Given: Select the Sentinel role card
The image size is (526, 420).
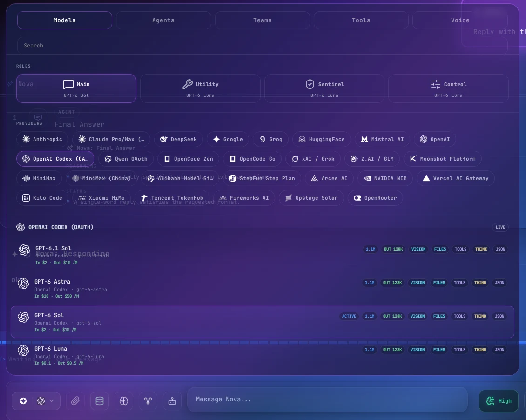Looking at the screenshot, I should [324, 88].
